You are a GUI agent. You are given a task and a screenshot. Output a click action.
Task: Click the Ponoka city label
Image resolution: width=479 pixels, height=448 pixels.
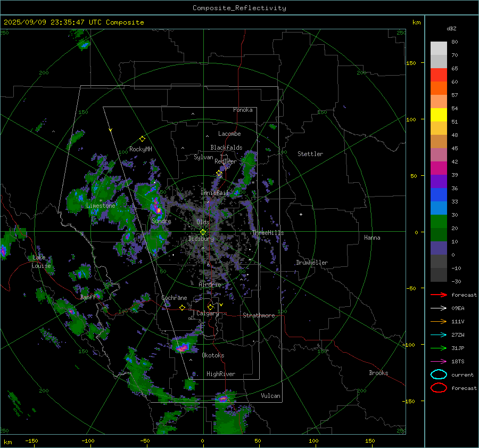243,110
